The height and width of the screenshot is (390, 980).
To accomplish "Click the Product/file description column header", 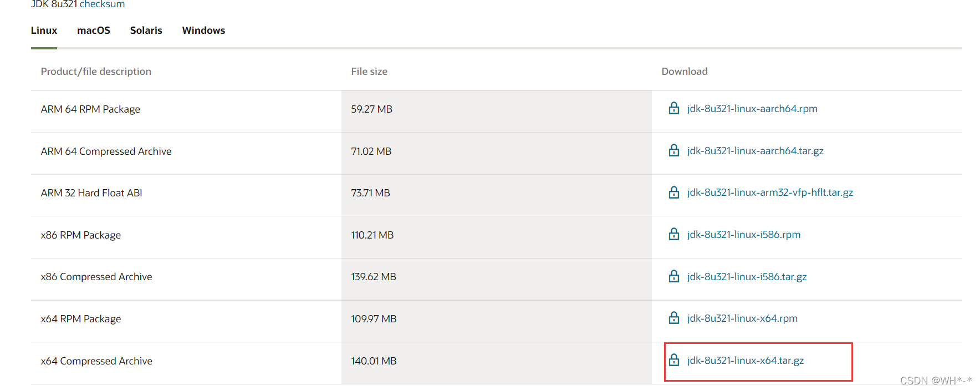I will pos(96,72).
